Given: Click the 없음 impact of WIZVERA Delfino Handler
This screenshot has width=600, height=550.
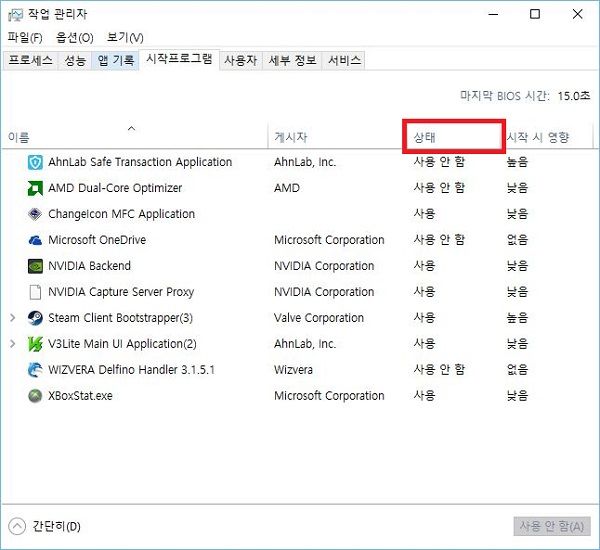Looking at the screenshot, I should pos(517,370).
